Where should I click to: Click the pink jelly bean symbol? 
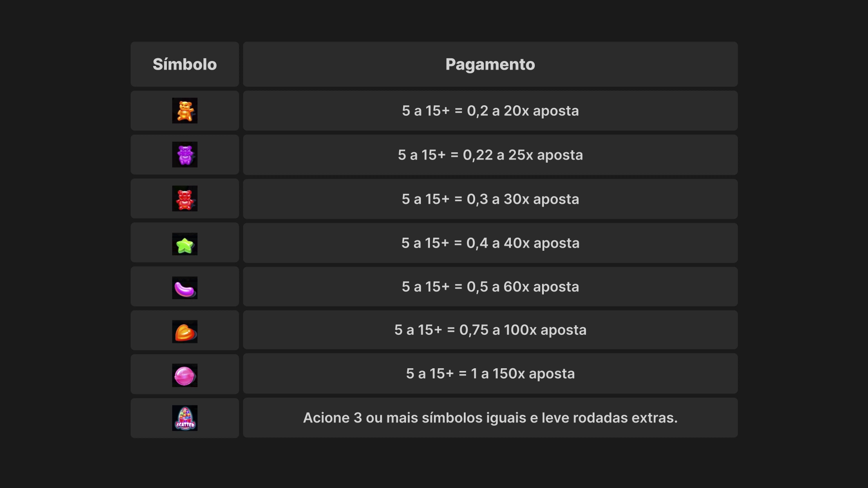coord(184,288)
